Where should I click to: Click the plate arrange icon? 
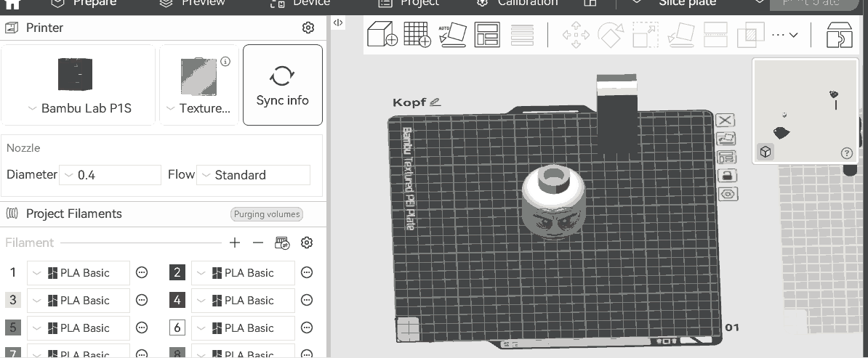click(726, 157)
